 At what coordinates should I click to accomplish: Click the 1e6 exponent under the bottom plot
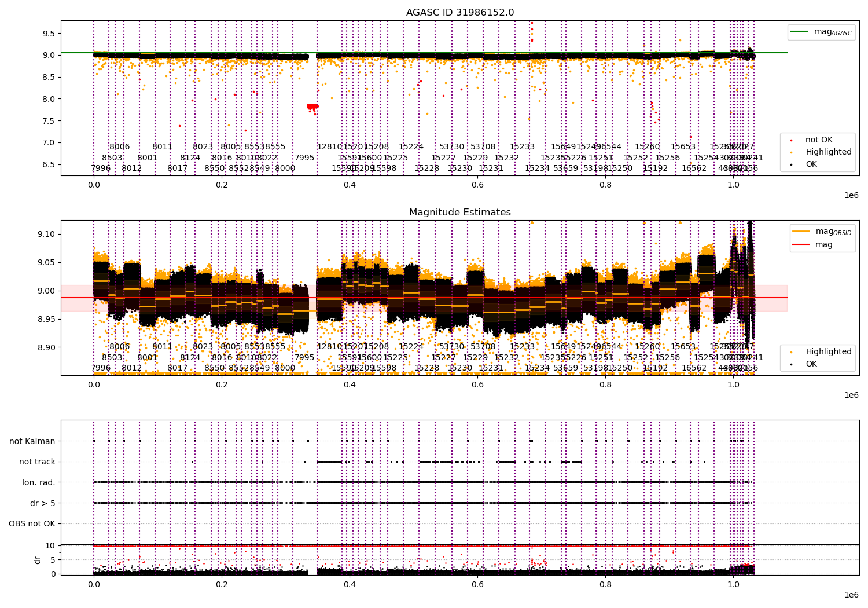851,595
